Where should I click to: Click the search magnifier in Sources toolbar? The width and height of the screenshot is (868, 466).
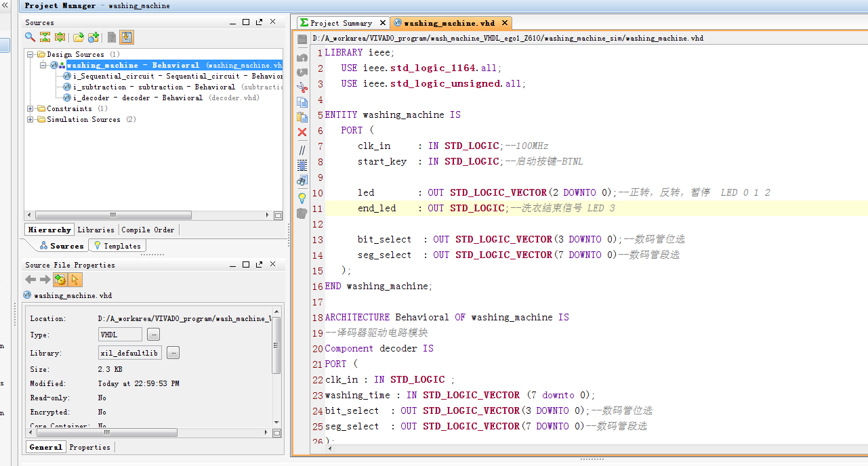pyautogui.click(x=30, y=37)
